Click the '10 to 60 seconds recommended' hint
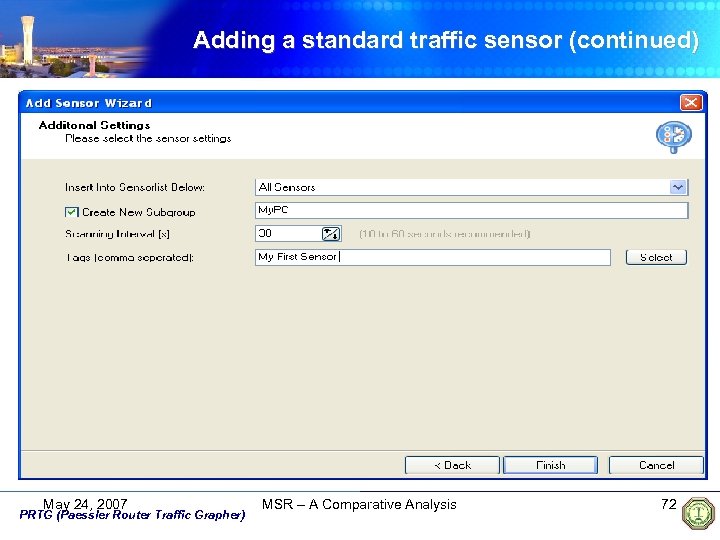 point(444,234)
